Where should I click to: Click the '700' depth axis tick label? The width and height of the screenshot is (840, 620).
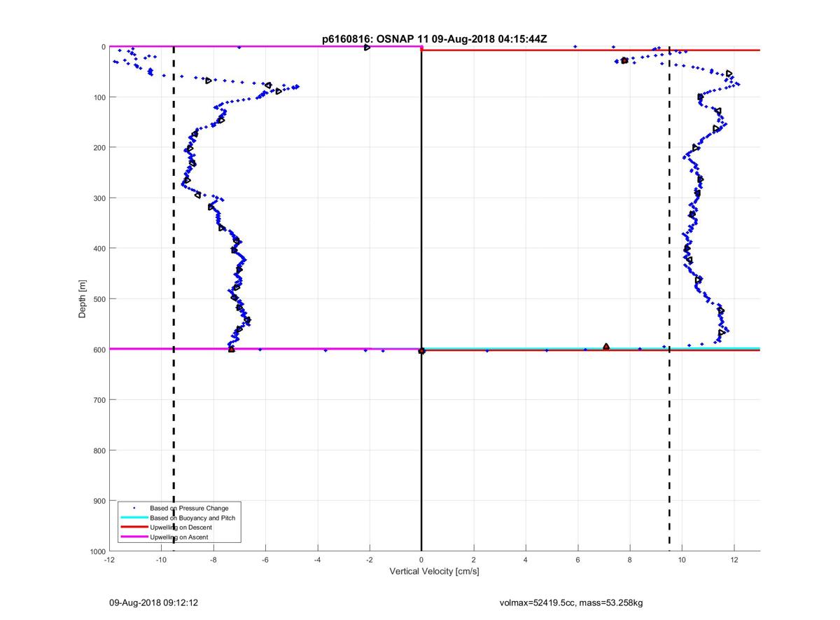(x=99, y=400)
